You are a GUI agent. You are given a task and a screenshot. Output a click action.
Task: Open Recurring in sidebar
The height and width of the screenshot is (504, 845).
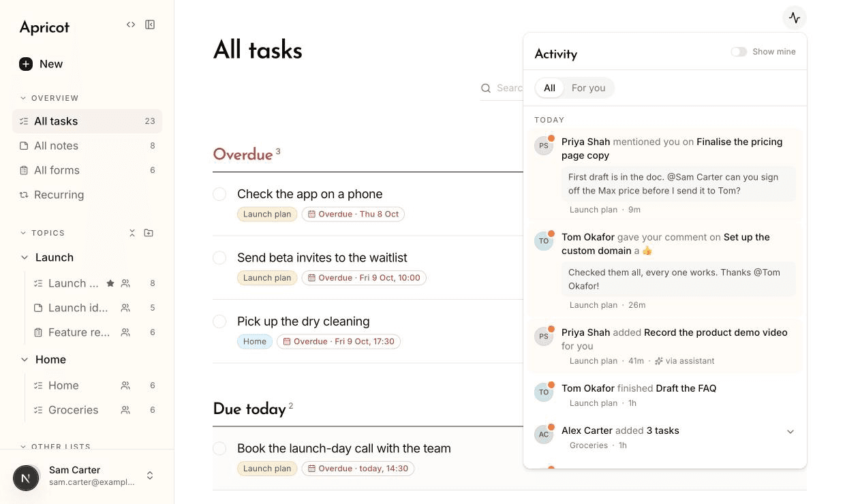(x=87, y=195)
